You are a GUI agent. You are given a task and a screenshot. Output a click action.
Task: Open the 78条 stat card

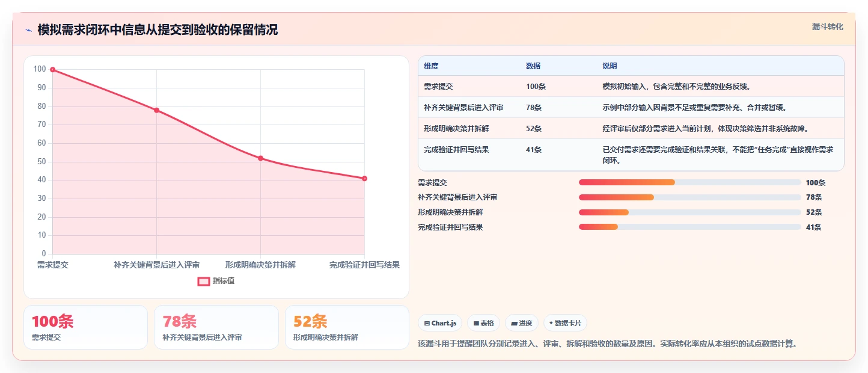coord(216,327)
